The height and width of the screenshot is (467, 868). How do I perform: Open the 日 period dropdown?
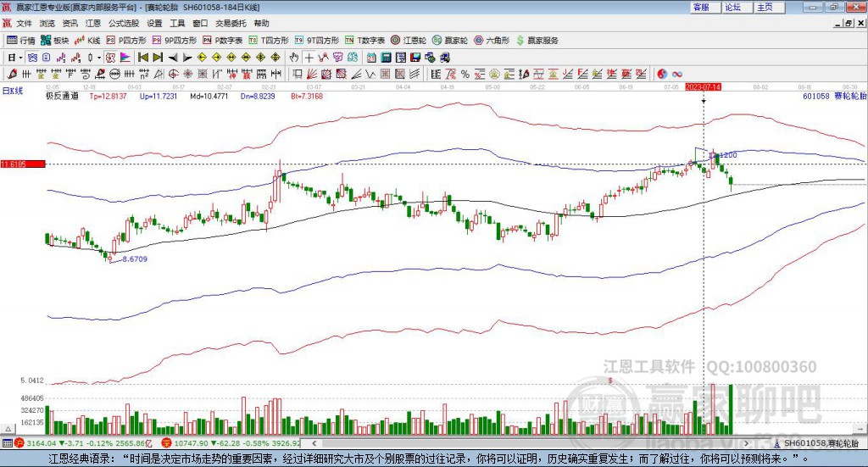[15, 58]
